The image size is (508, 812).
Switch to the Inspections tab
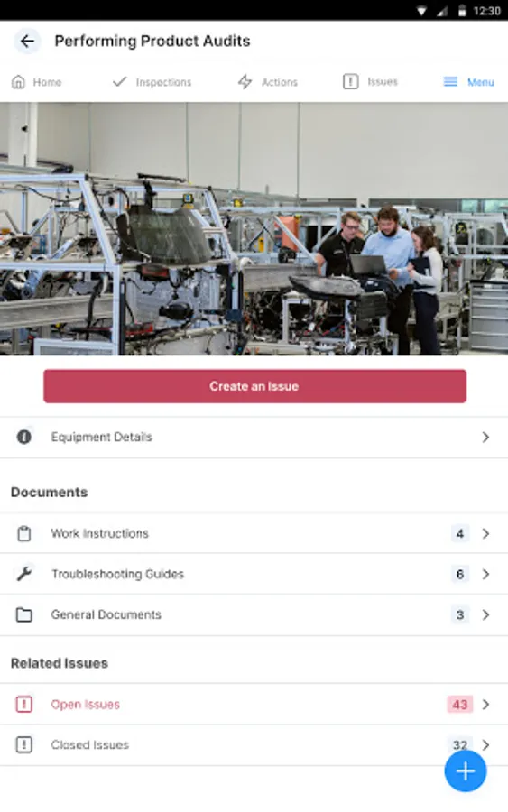pos(152,82)
